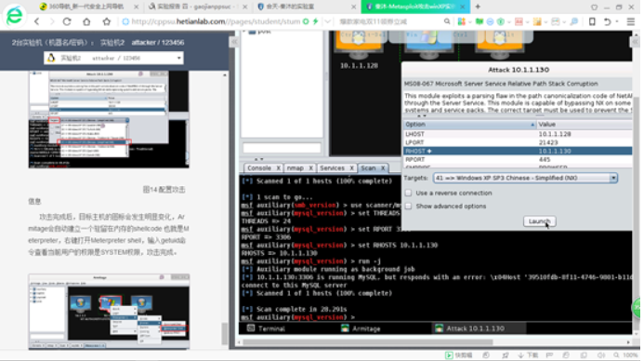Click the Armitage module search field

(x=282, y=148)
